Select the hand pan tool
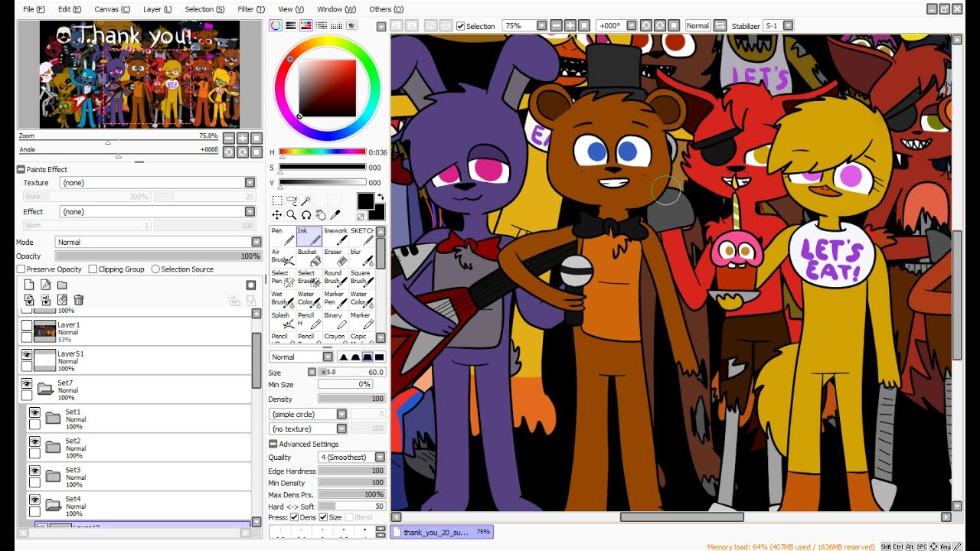 pos(321,215)
